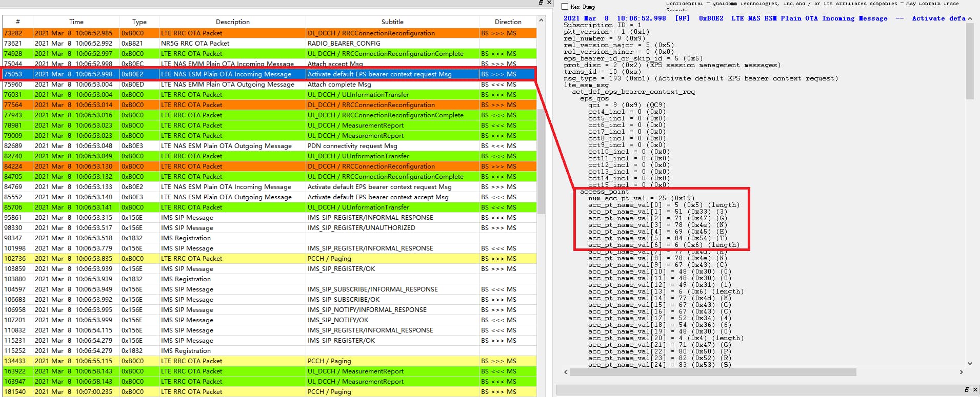Close the bottom docked panel
The width and height of the screenshot is (980, 397).
click(x=976, y=390)
